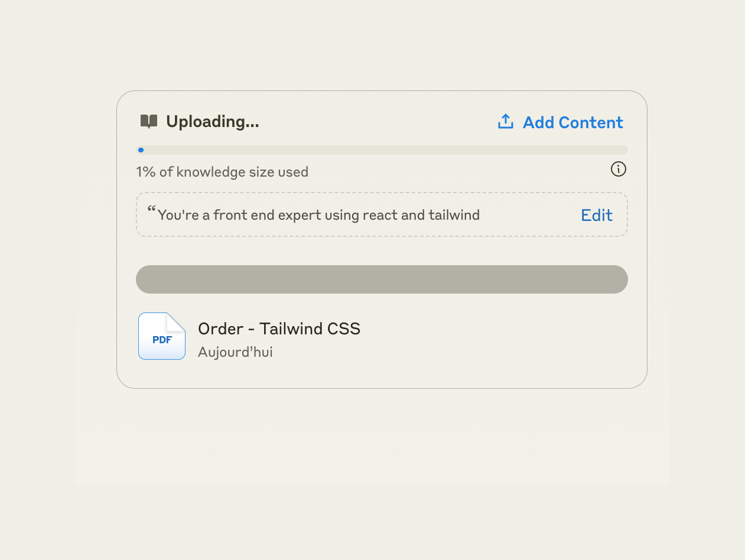
Task: Click the word "tailwind" in the instructions
Action: coord(454,215)
